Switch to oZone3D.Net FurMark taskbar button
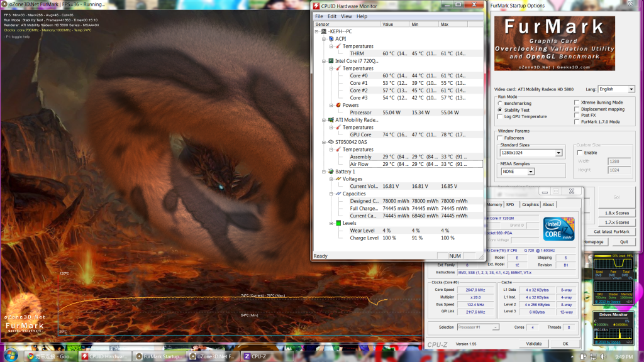644x362 pixels. pyautogui.click(x=213, y=356)
